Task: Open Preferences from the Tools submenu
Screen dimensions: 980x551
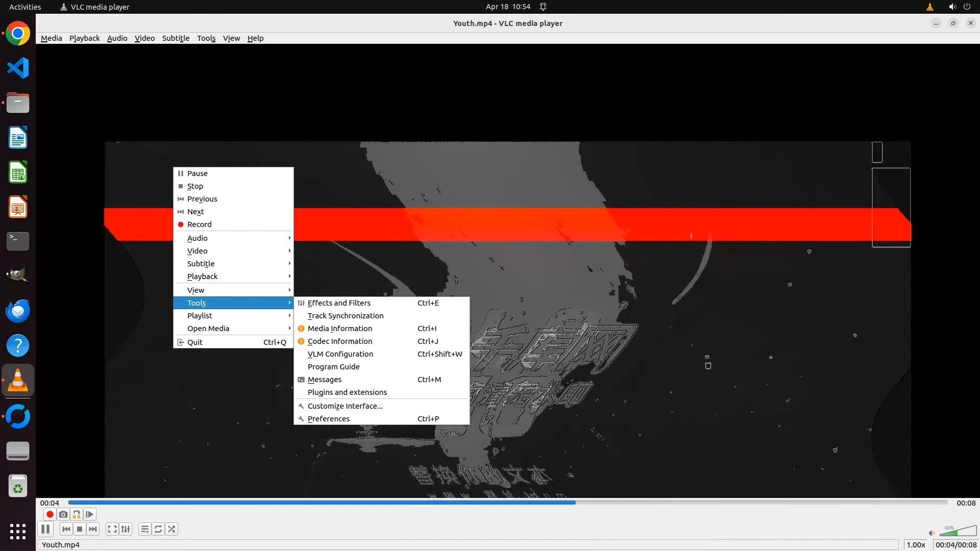Action: point(329,419)
